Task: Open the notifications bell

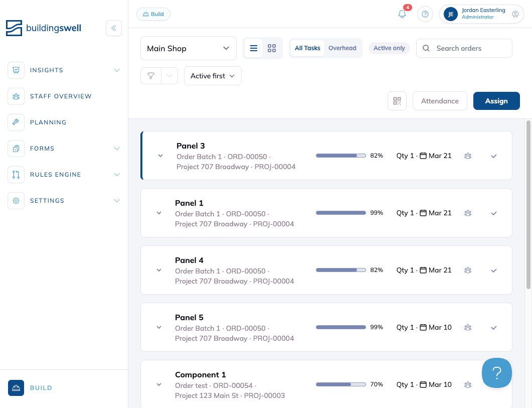Action: pyautogui.click(x=402, y=14)
